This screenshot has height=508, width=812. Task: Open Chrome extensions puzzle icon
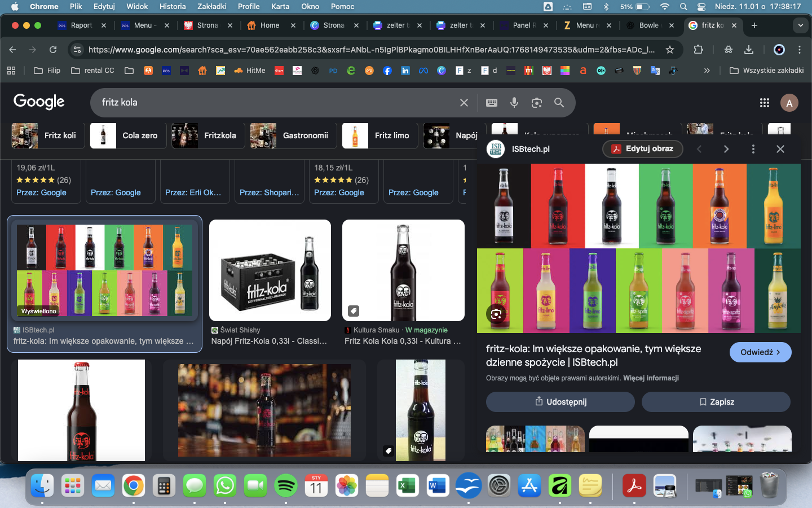[x=698, y=50]
